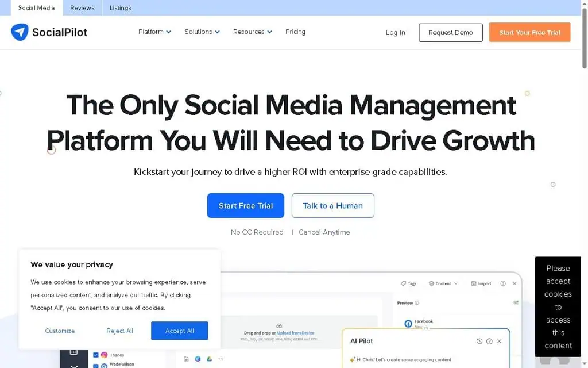This screenshot has height=368, width=588.
Task: Open the Pricing page
Action: [x=295, y=32]
